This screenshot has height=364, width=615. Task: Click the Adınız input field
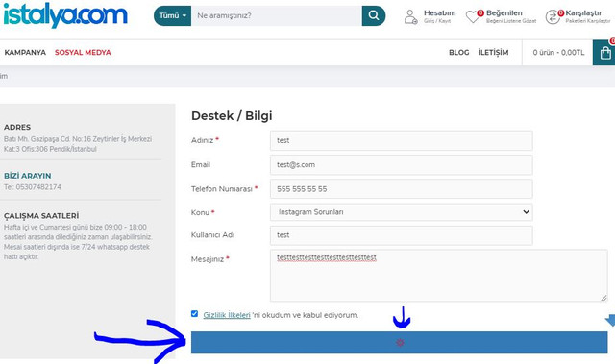(x=402, y=140)
